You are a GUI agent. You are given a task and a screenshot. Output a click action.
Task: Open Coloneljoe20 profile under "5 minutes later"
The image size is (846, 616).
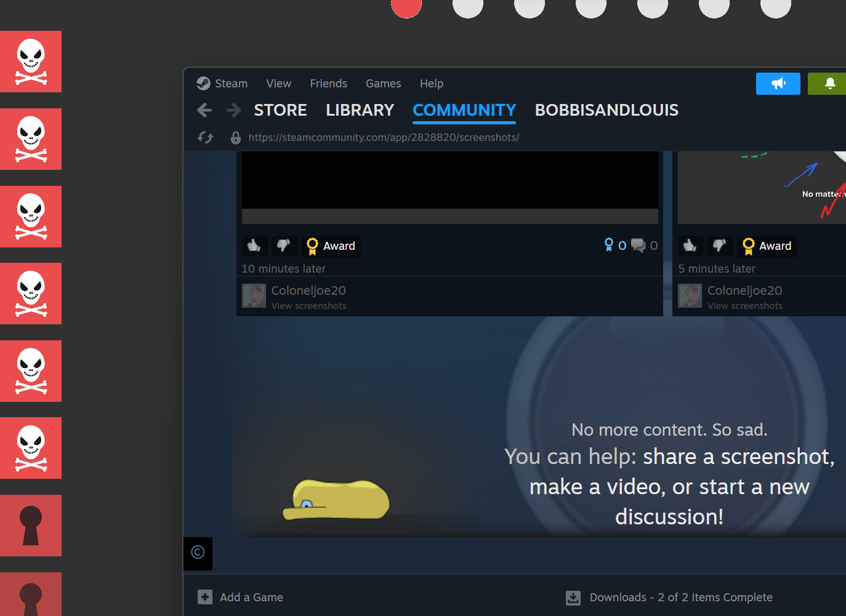click(x=744, y=290)
